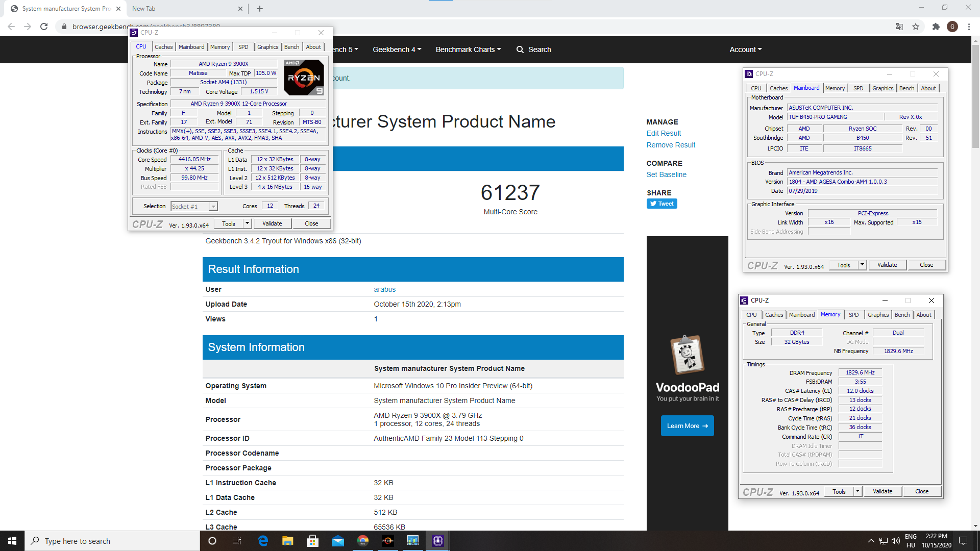The image size is (980, 551).
Task: Click the Tweet share button
Action: coord(661,204)
